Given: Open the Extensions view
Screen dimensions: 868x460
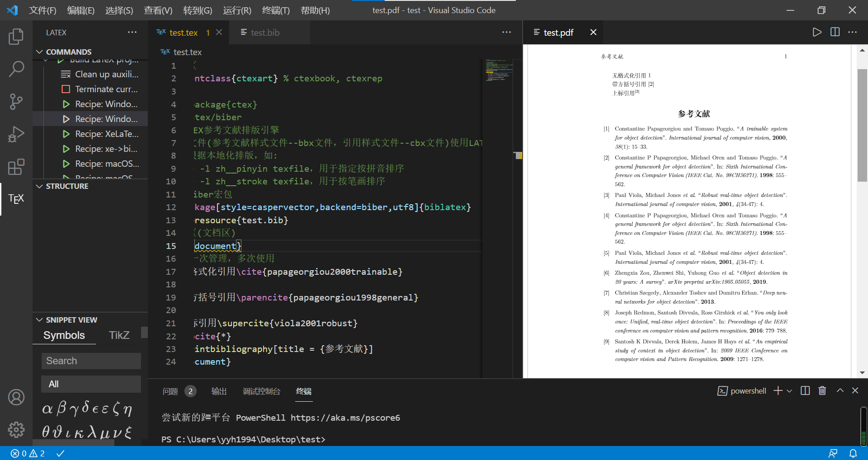Looking at the screenshot, I should click(x=16, y=167).
